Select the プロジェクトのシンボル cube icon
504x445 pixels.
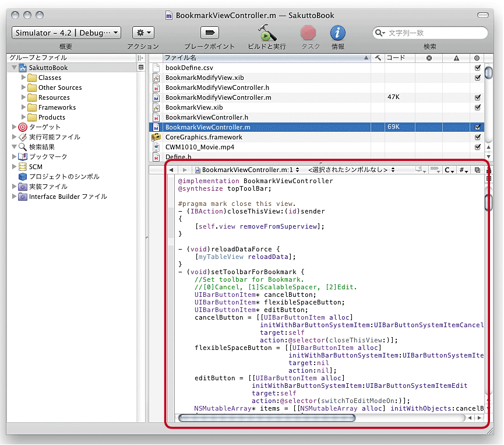click(23, 177)
